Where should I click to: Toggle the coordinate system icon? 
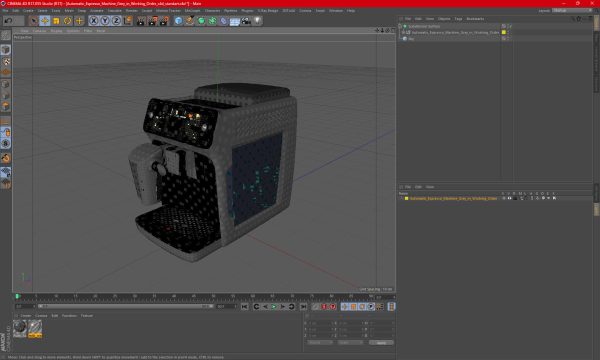pos(127,21)
